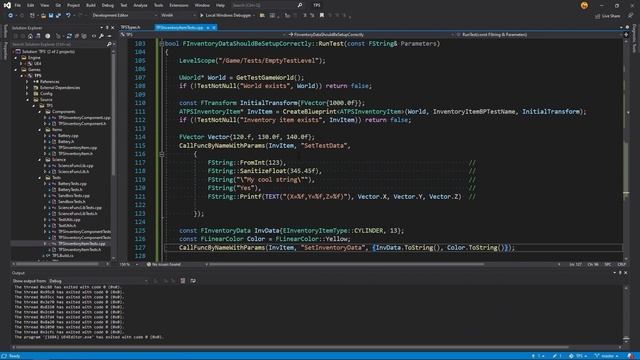The width and height of the screenshot is (640, 360).
Task: Click the navigate backward toolbar icon
Action: pyautogui.click(x=11, y=16)
